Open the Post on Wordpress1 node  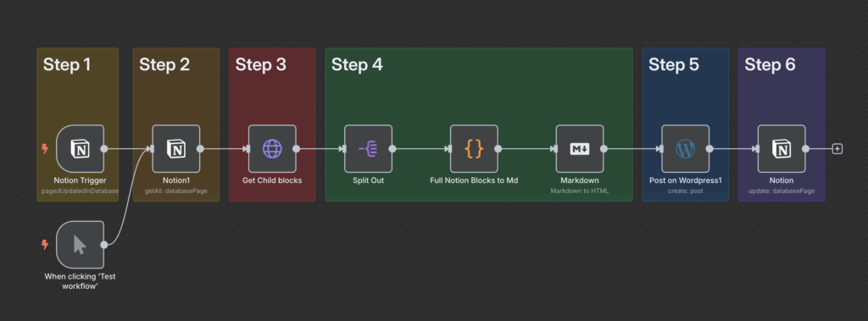pyautogui.click(x=685, y=148)
